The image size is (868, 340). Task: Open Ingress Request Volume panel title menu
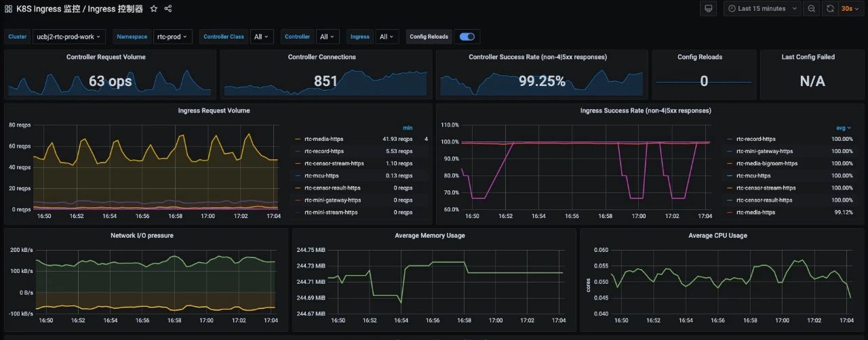coord(214,110)
